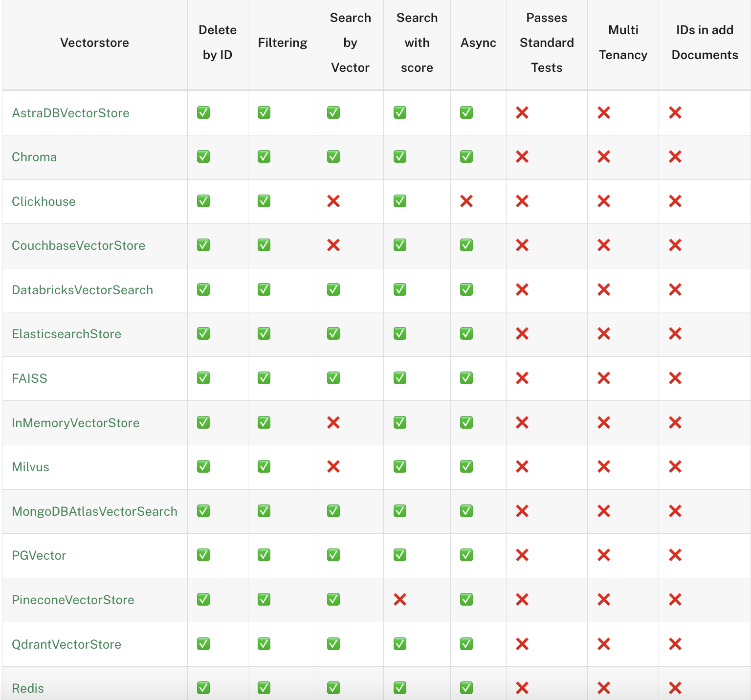Image resolution: width=751 pixels, height=700 pixels.
Task: Click the red X in Clickhouse Async column
Action: tap(466, 201)
